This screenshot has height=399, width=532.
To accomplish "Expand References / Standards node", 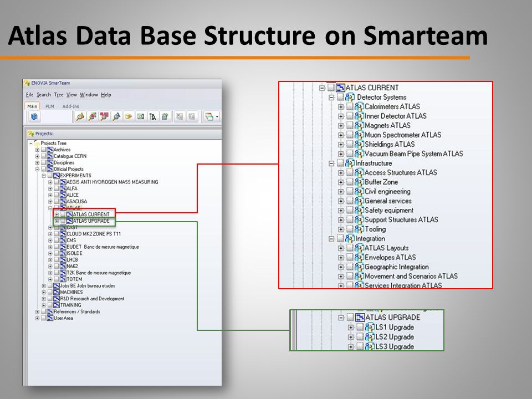I will 37,311.
